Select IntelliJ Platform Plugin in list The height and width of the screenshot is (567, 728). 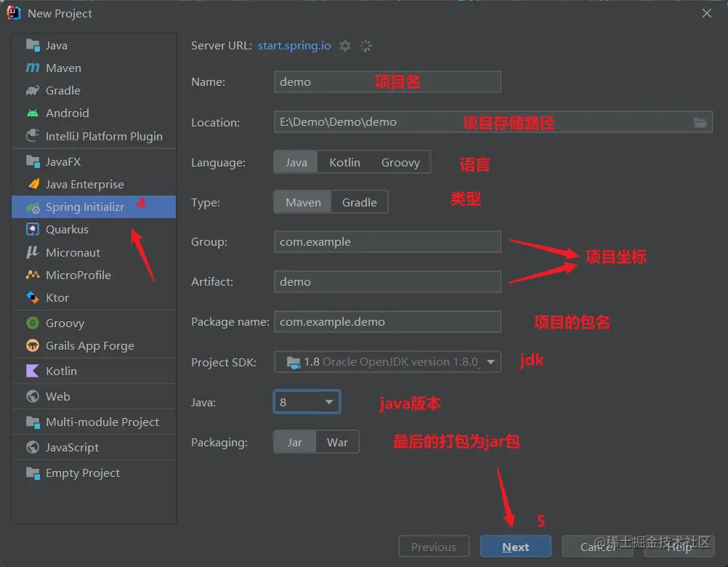coord(94,136)
